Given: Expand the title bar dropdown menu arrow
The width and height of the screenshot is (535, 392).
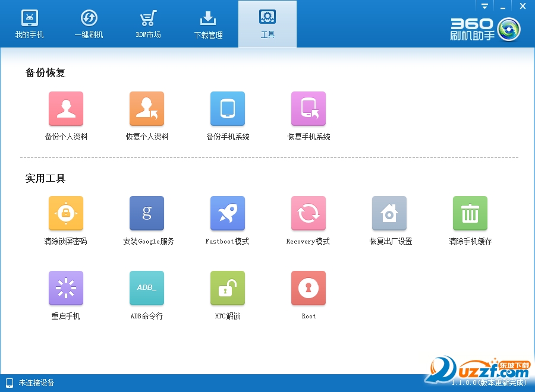Looking at the screenshot, I should [484, 6].
